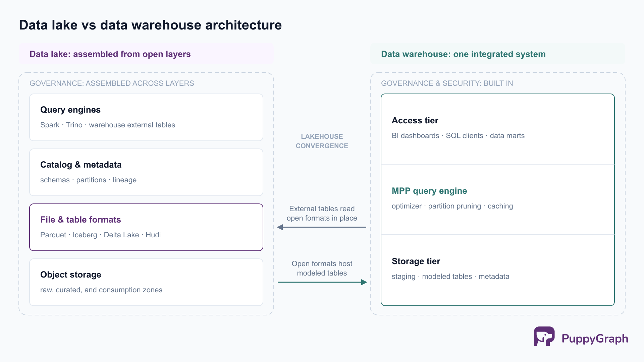This screenshot has height=362, width=644.
Task: Click the PuppyGraph wordmark text
Action: pos(595,339)
